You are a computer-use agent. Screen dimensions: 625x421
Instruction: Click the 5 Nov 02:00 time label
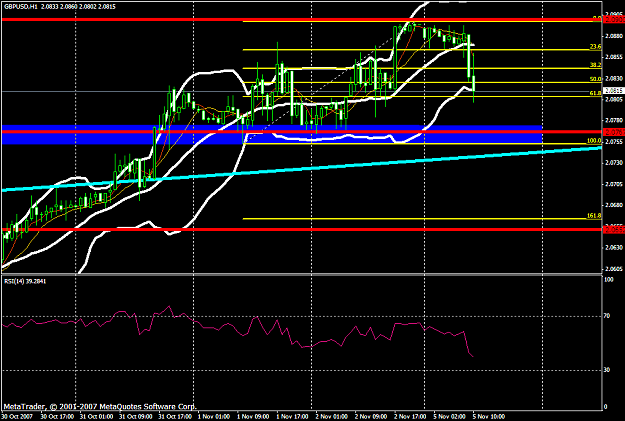[x=450, y=417]
